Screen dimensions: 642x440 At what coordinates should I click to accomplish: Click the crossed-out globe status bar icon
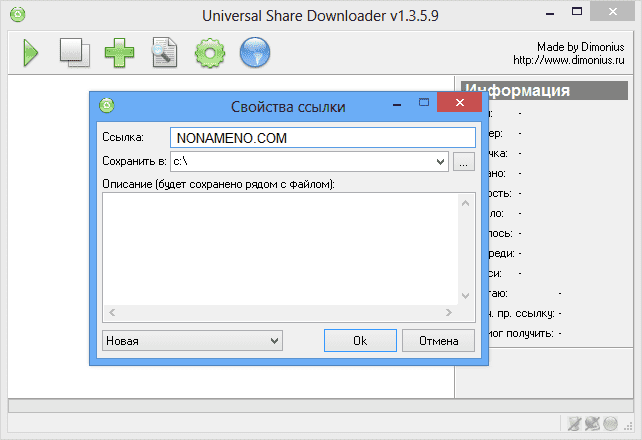point(591,424)
